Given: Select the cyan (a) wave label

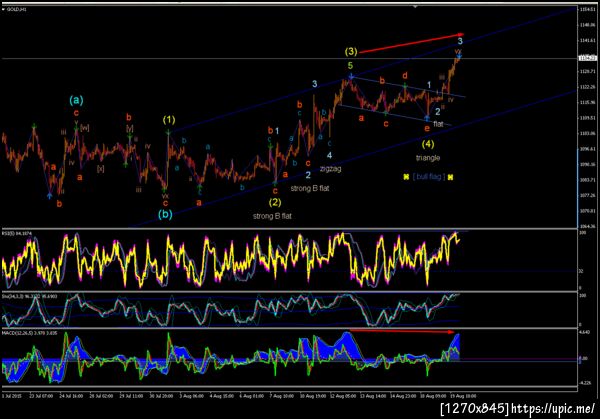Looking at the screenshot, I should point(76,100).
